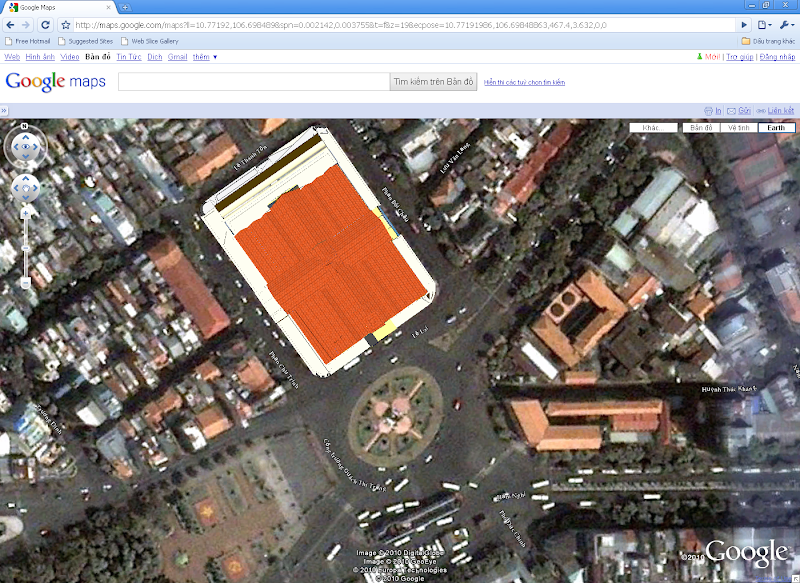Switch map view to 'Vệ tinh'
This screenshot has width=800, height=583.
(x=739, y=128)
